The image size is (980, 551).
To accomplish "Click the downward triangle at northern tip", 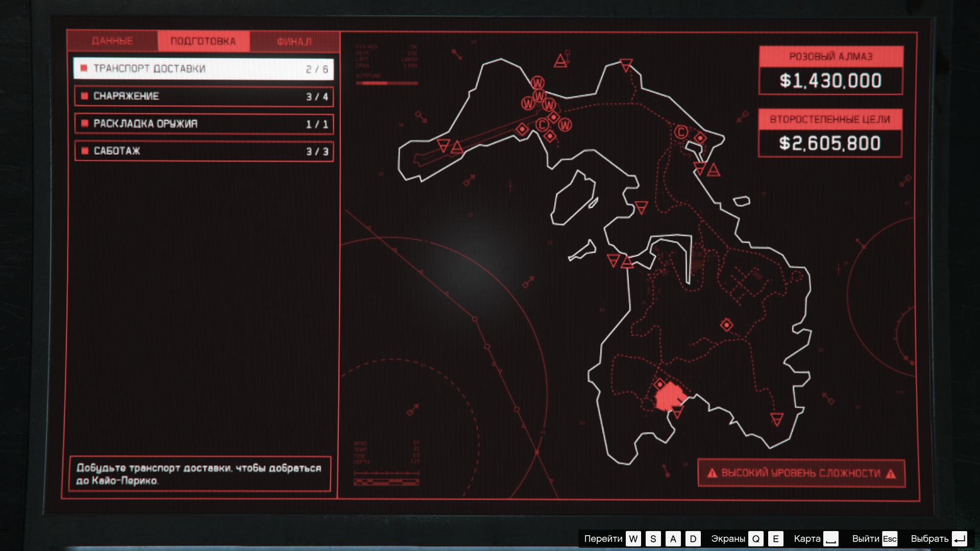I will [x=626, y=65].
